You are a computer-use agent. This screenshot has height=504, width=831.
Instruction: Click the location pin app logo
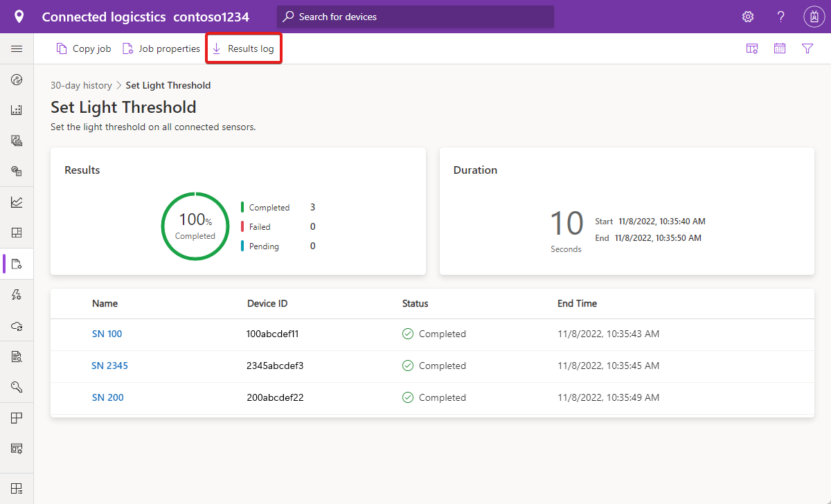19,17
